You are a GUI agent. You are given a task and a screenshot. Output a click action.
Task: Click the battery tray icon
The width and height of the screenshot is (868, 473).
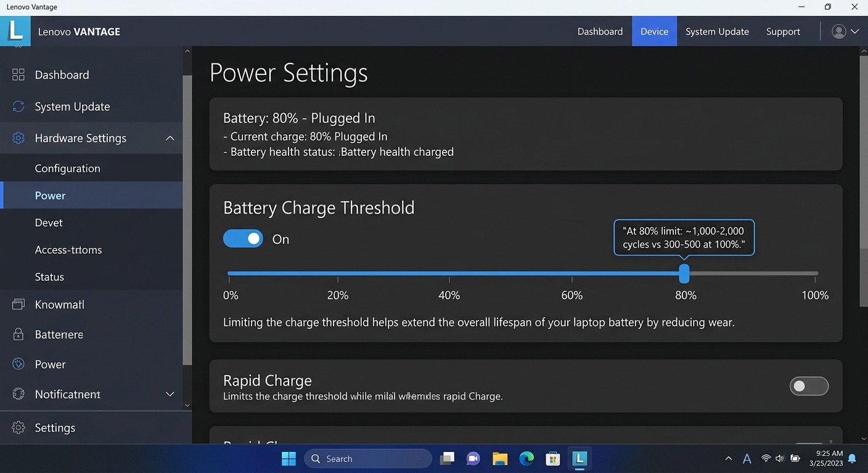796,458
